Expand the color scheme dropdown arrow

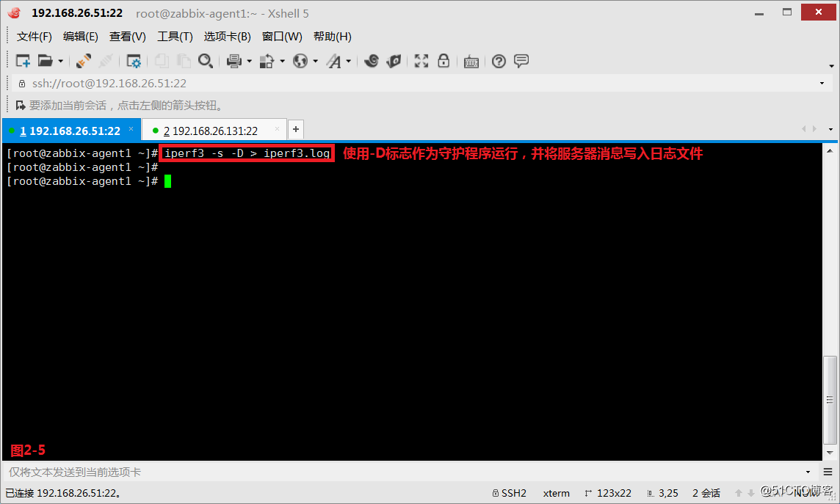(x=282, y=62)
